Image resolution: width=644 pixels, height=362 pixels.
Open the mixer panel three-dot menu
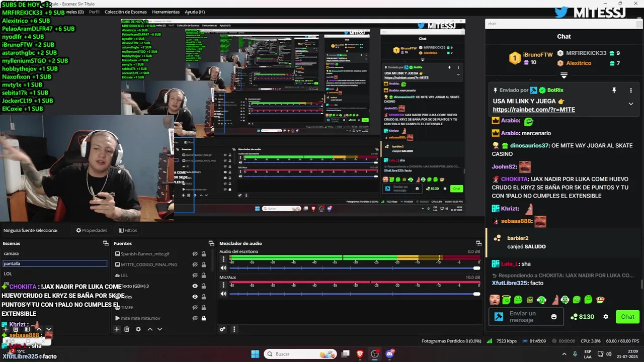234,329
